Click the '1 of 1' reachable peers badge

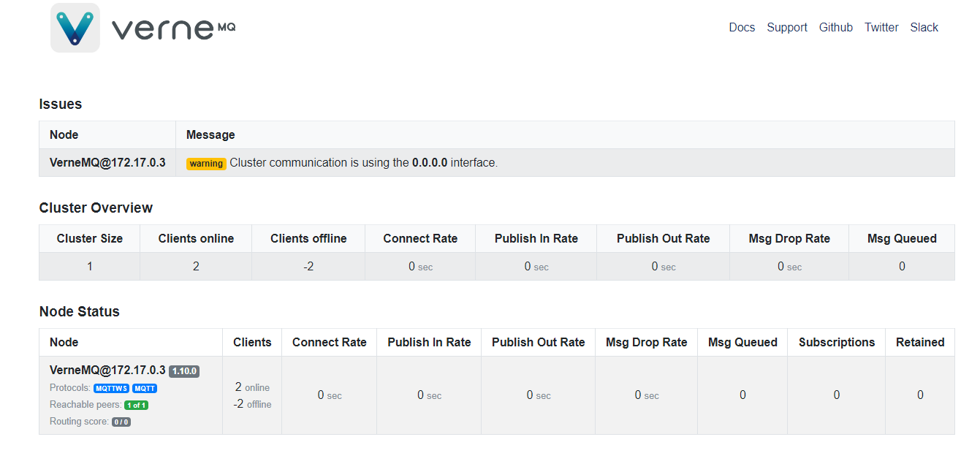click(x=136, y=405)
